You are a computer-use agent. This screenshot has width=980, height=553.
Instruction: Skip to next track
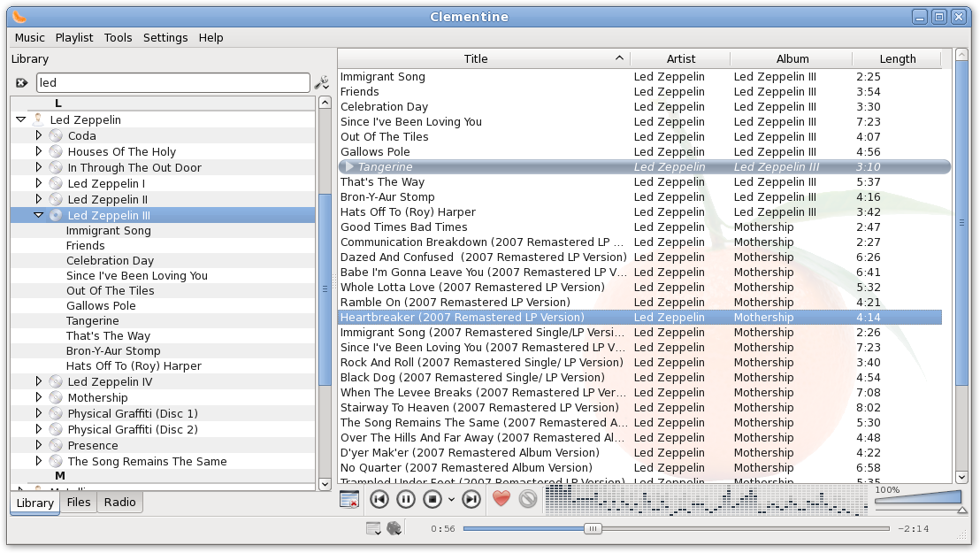click(x=471, y=499)
